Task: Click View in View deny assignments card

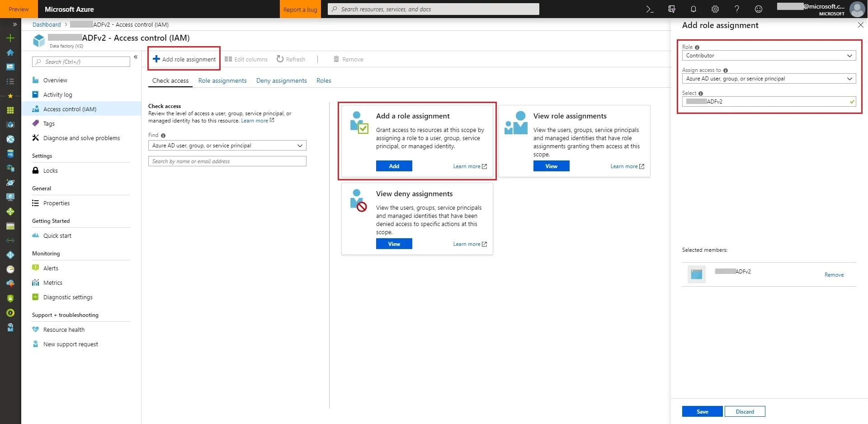Action: point(394,244)
